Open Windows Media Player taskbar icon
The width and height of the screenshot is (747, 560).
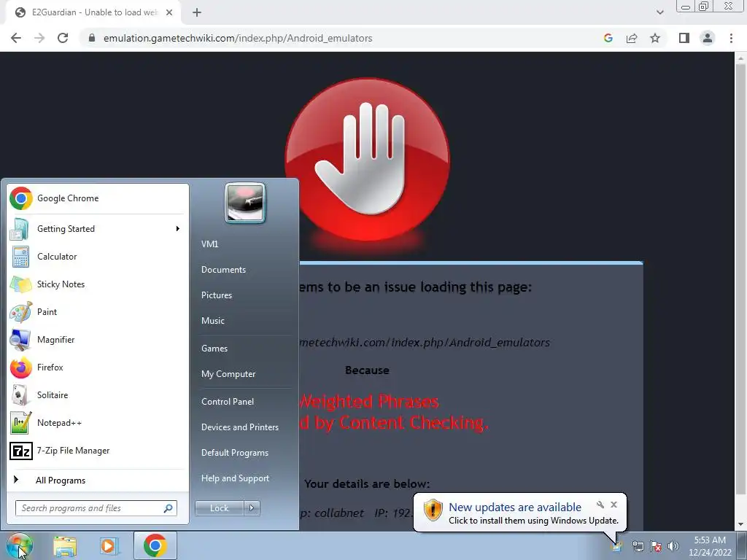[109, 545]
